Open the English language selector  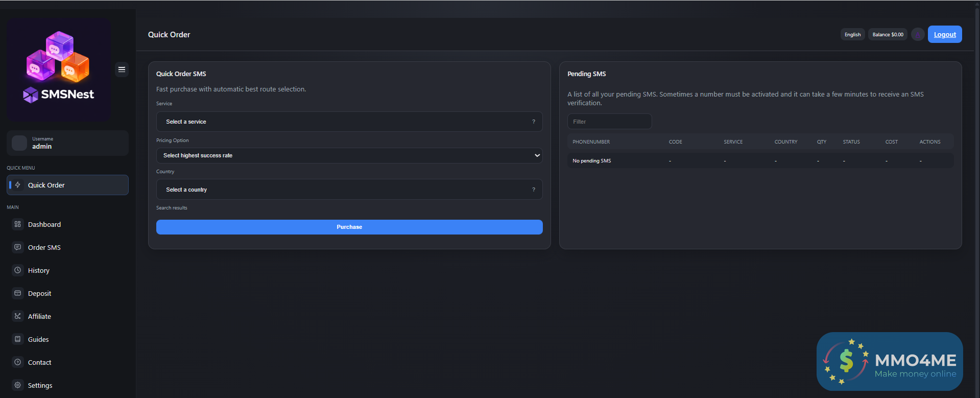(852, 35)
